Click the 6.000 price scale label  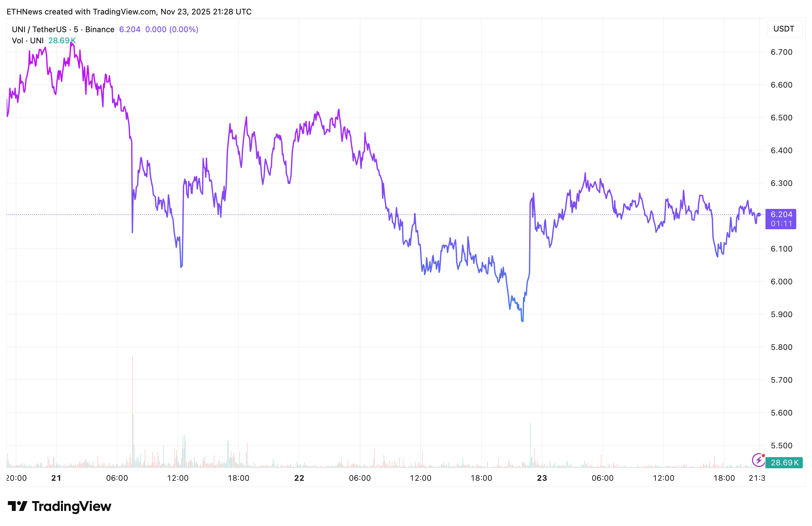[781, 282]
